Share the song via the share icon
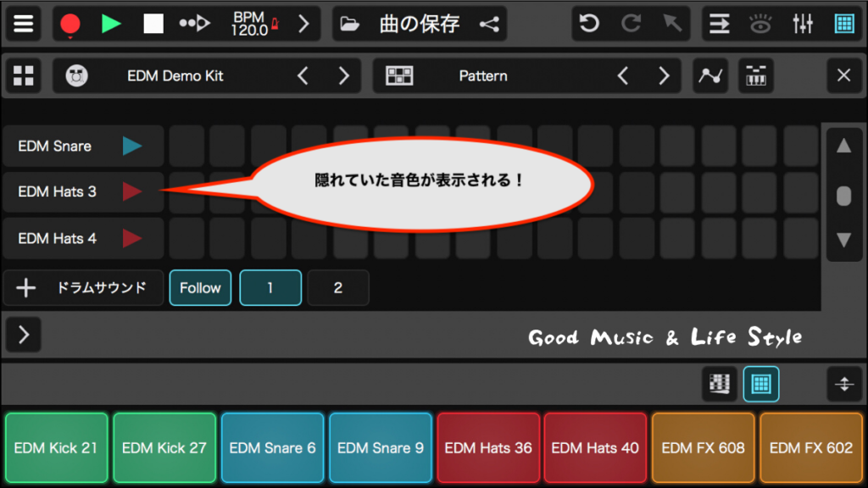 point(489,24)
